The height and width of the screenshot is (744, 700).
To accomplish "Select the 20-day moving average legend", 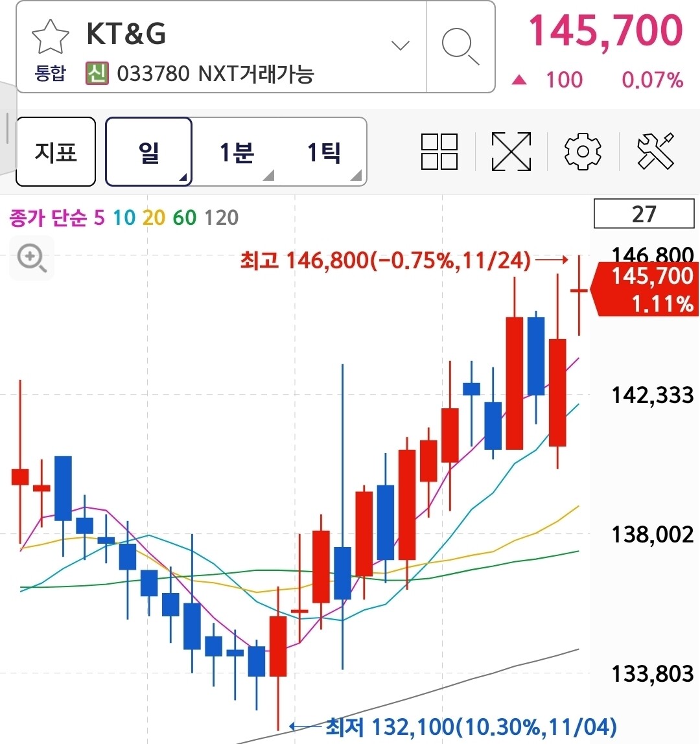I will [154, 218].
